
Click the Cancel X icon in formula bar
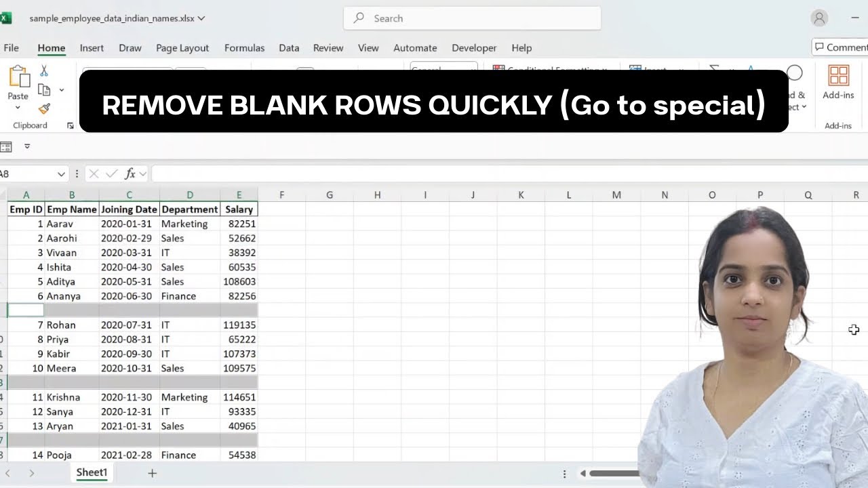94,174
